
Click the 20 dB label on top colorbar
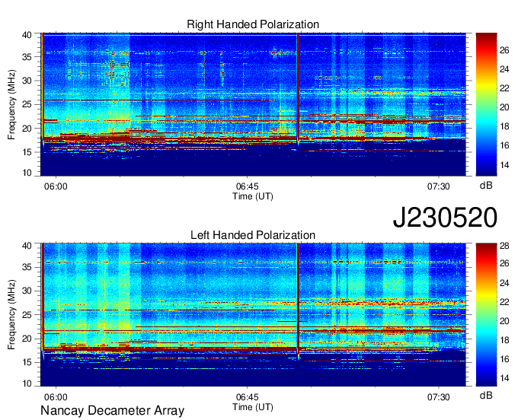pyautogui.click(x=504, y=107)
